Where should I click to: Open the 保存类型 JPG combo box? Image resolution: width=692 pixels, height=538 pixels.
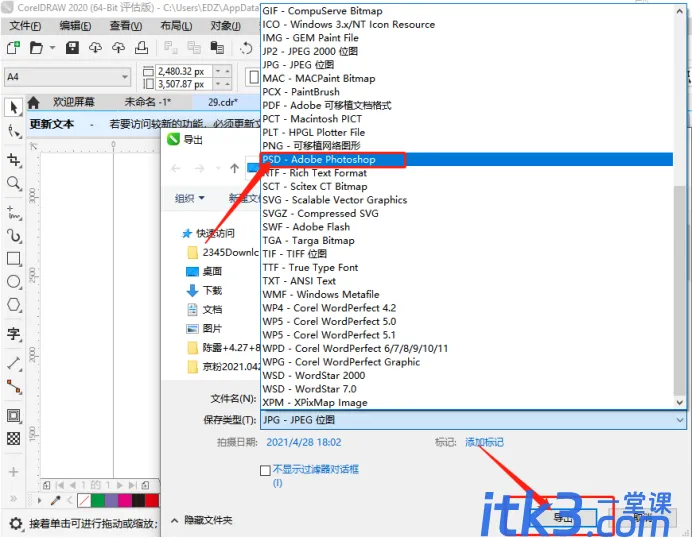click(x=473, y=420)
